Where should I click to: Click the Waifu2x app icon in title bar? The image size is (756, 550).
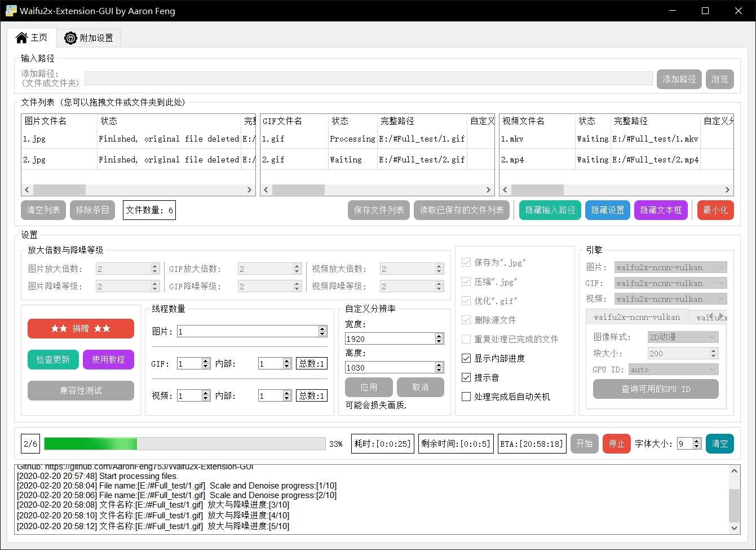(x=11, y=11)
